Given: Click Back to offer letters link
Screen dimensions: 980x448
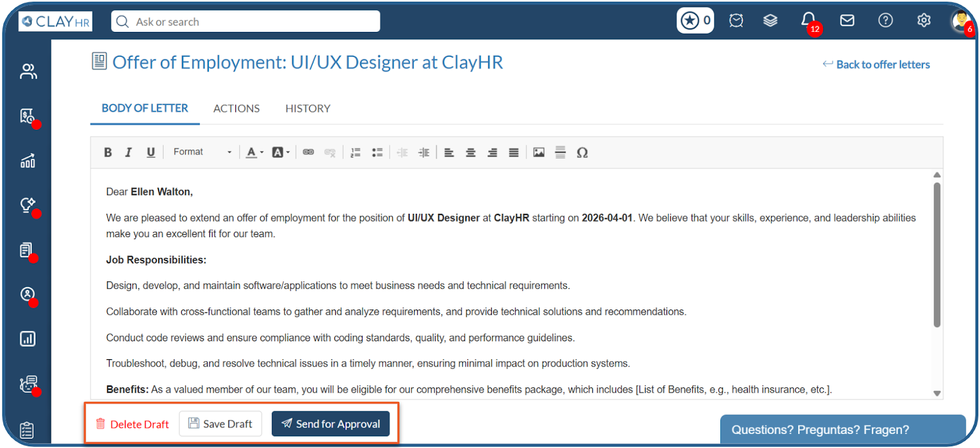Looking at the screenshot, I should (x=876, y=64).
